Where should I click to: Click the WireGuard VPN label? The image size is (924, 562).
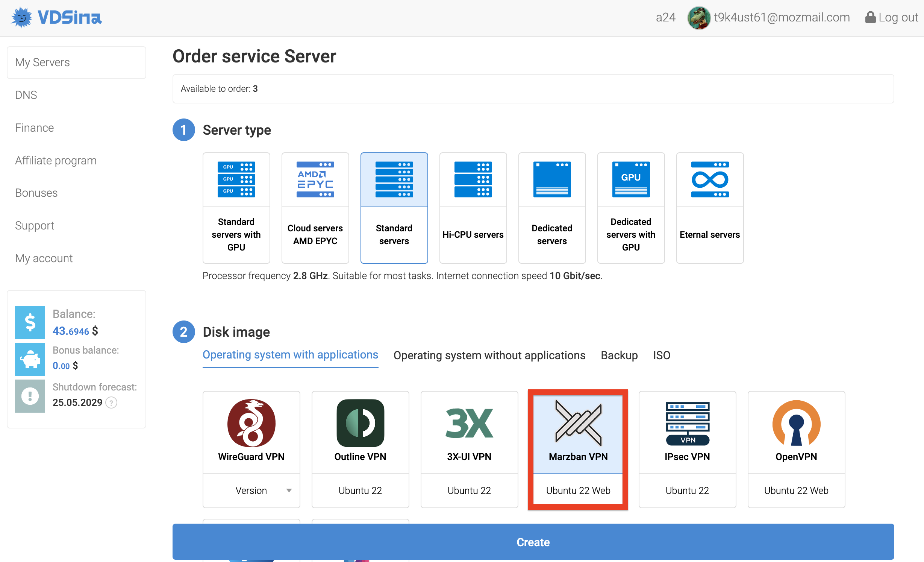point(251,457)
